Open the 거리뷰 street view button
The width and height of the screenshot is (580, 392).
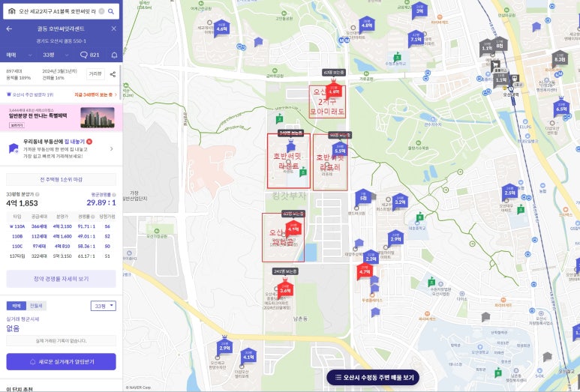[95, 74]
